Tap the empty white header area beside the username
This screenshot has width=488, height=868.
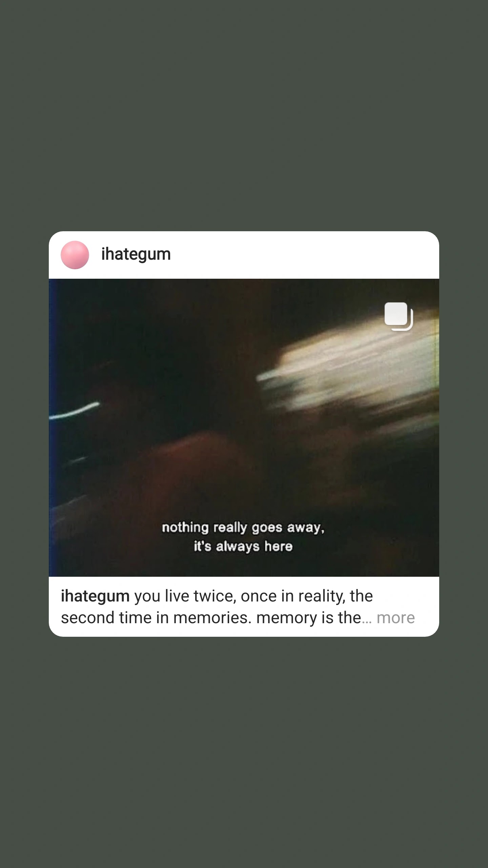[305, 255]
